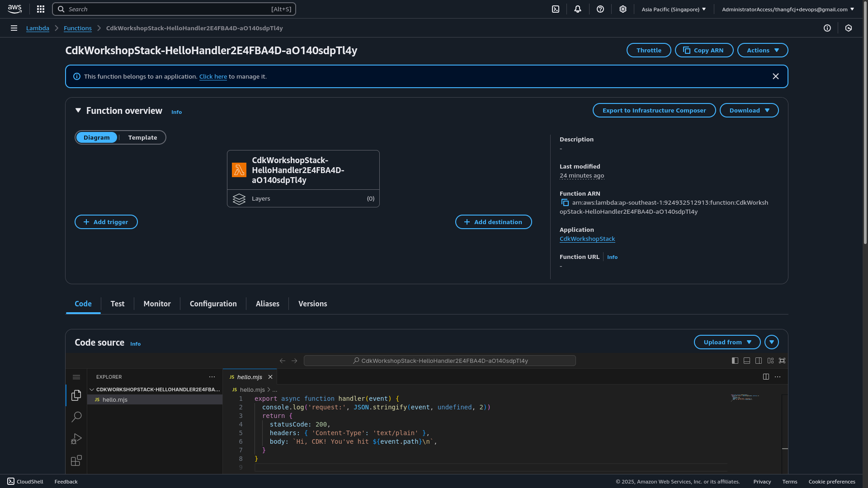The height and width of the screenshot is (488, 868).
Task: Toggle the primary side bar layout icon
Action: (x=735, y=361)
